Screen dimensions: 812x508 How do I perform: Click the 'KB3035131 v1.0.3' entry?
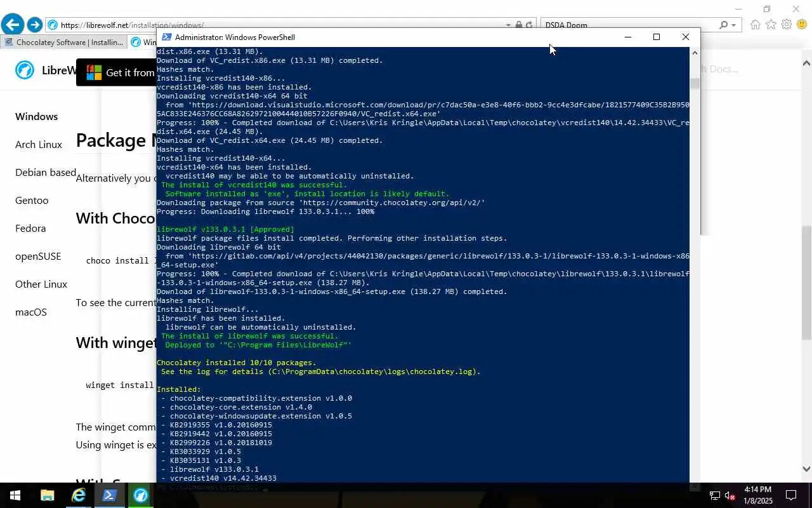pos(206,460)
